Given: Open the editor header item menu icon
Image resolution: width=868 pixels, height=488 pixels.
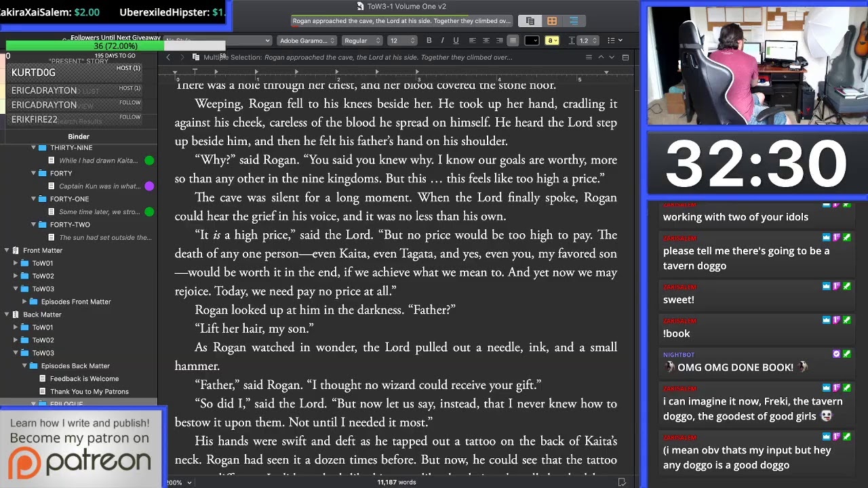Looking at the screenshot, I should (x=589, y=58).
